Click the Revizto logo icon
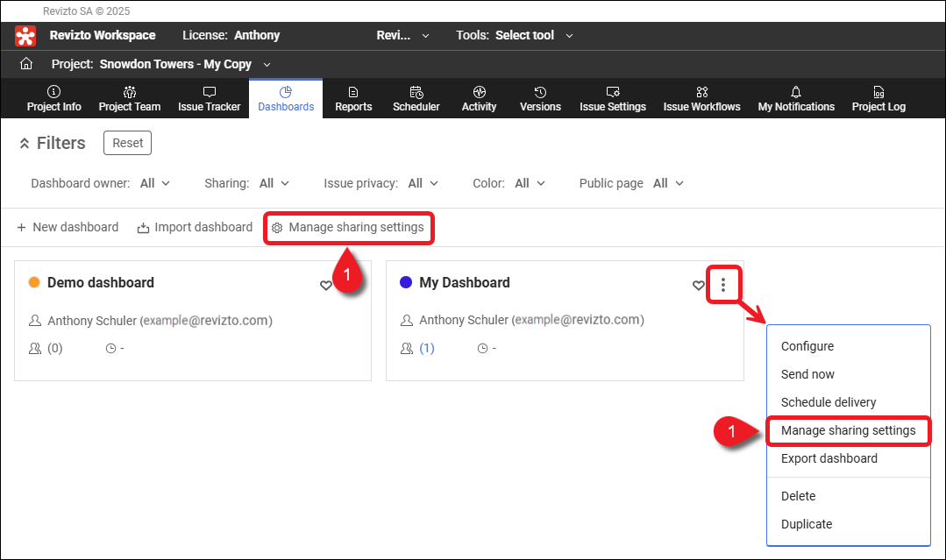Image resolution: width=946 pixels, height=560 pixels. coord(26,36)
